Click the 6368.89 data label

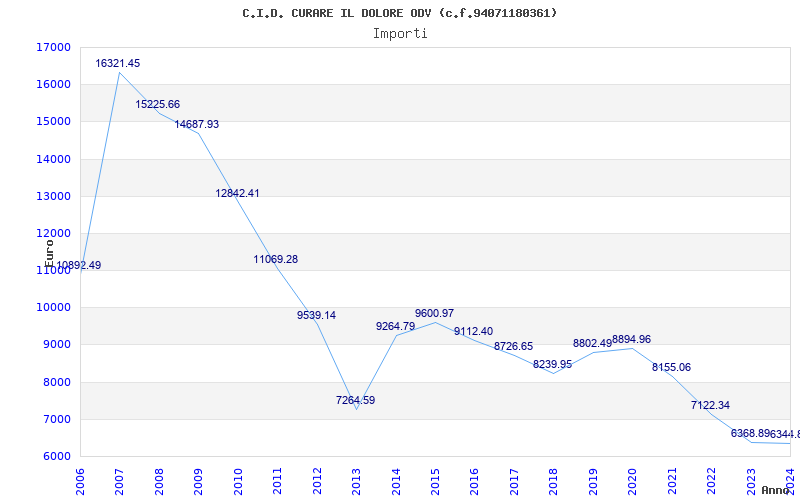coord(750,433)
